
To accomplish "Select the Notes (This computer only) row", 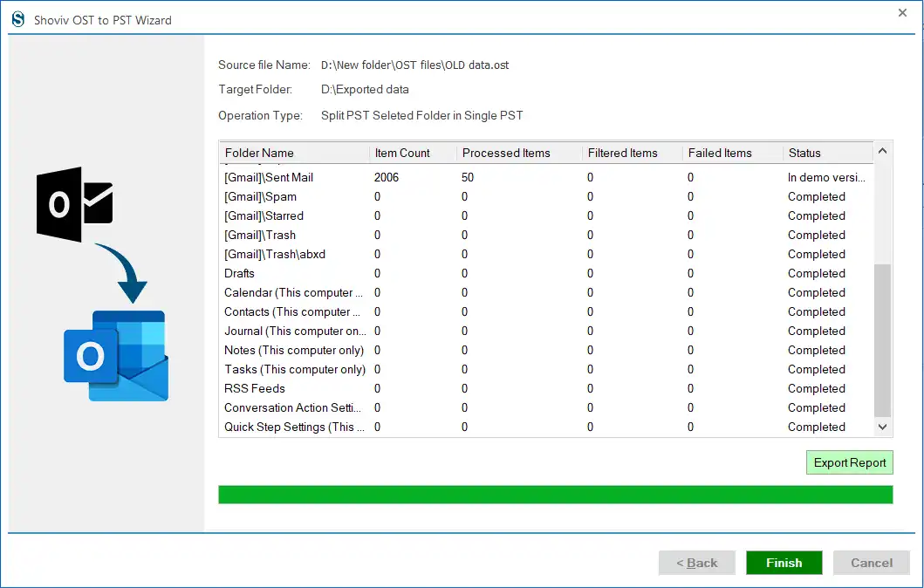I will click(x=545, y=350).
